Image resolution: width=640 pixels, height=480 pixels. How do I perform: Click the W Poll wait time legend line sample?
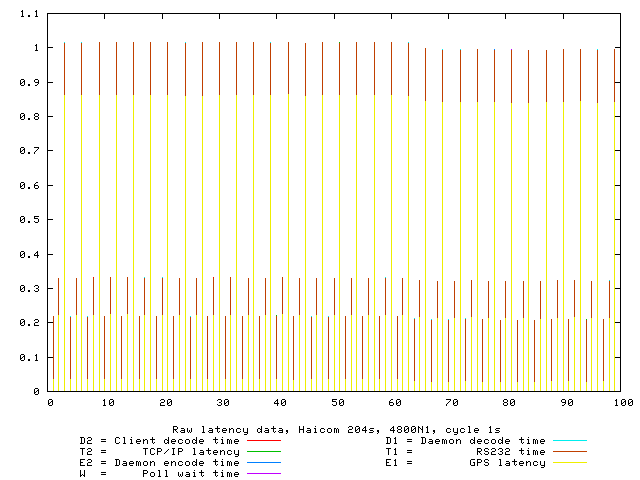point(264,474)
